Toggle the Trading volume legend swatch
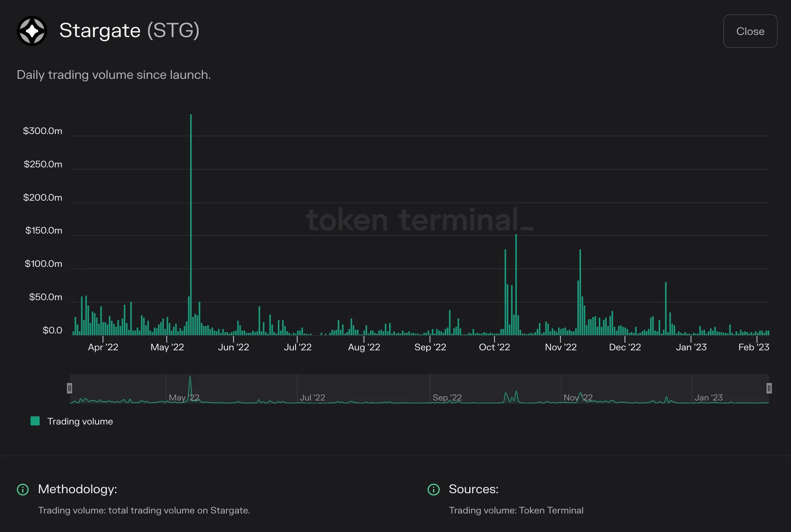The height and width of the screenshot is (532, 791). point(35,421)
